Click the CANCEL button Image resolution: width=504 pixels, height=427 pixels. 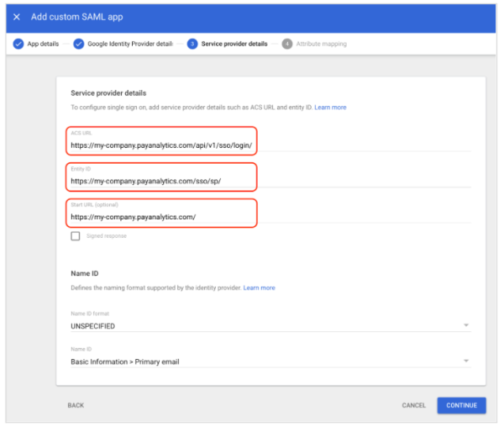[x=413, y=405]
